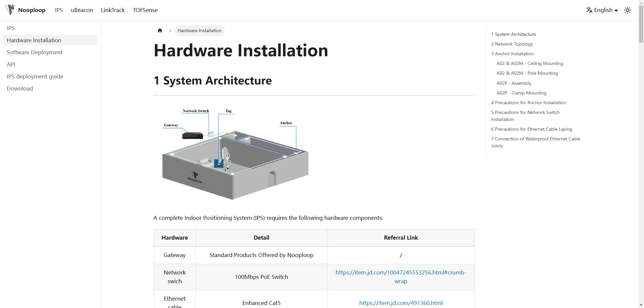Screen dimensions: 644x308
Task: Click the Referral Link column header
Action: [x=401, y=238]
